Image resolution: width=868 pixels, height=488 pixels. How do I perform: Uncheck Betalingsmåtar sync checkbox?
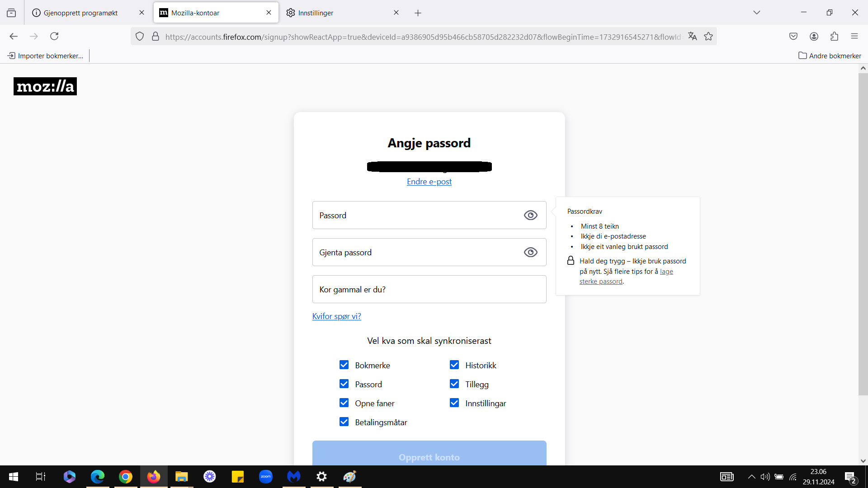(344, 422)
